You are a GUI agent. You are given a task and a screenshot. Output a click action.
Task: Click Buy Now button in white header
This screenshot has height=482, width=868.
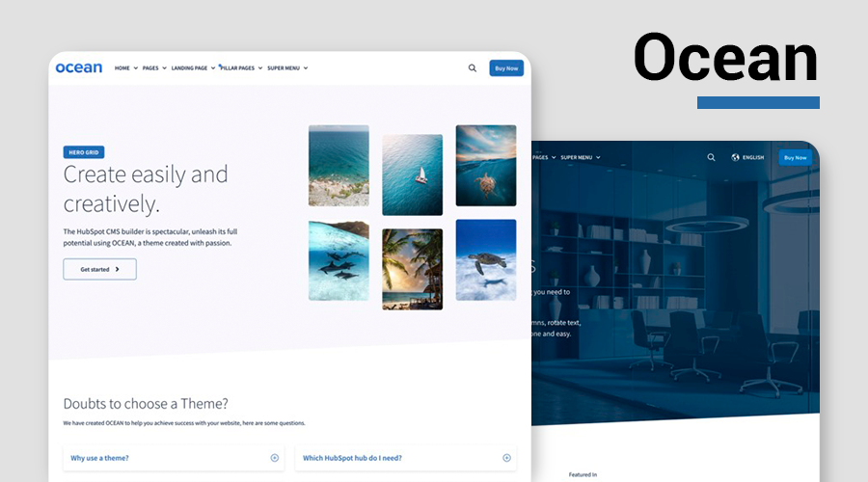(x=506, y=68)
